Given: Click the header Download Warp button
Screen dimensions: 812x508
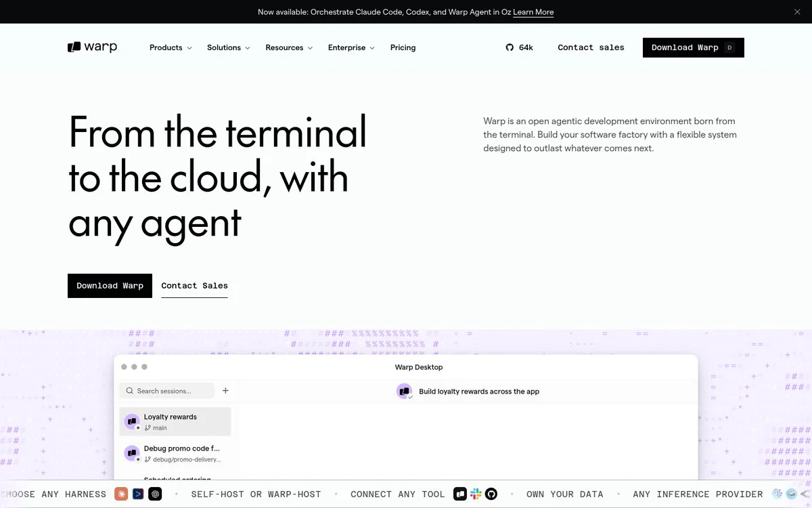Looking at the screenshot, I should [x=693, y=47].
